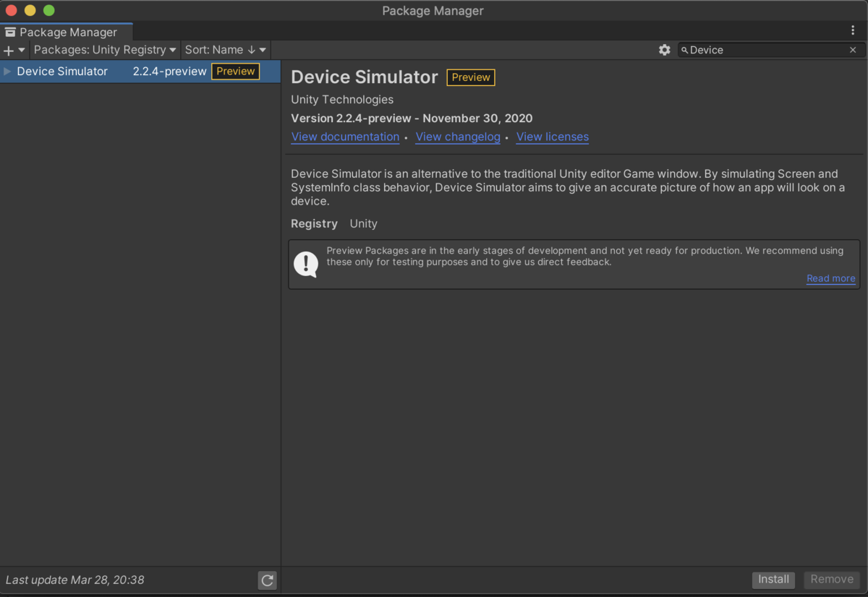
Task: Click the Package Manager tab icon
Action: click(10, 32)
